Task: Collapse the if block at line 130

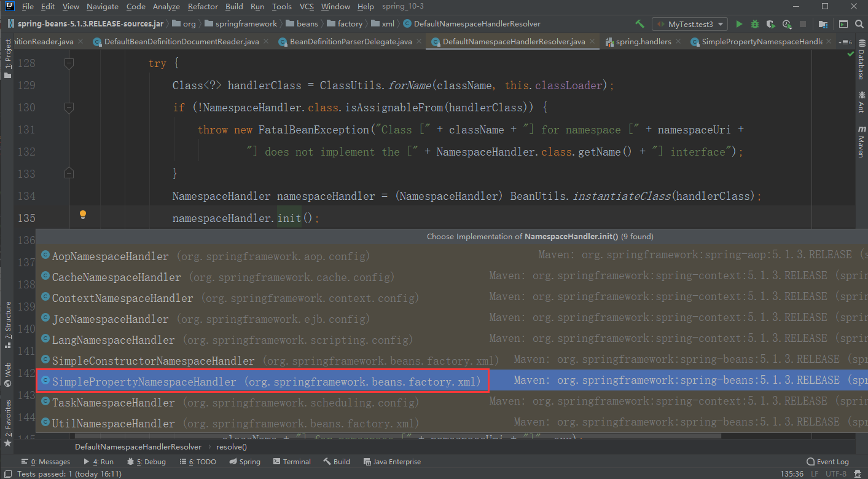Action: pos(69,108)
